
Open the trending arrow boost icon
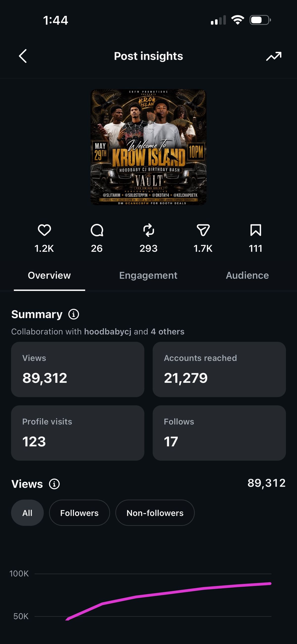[x=274, y=56]
